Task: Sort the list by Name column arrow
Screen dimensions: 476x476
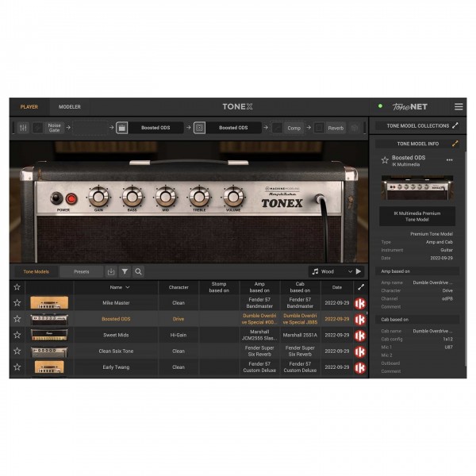Action: (x=128, y=287)
